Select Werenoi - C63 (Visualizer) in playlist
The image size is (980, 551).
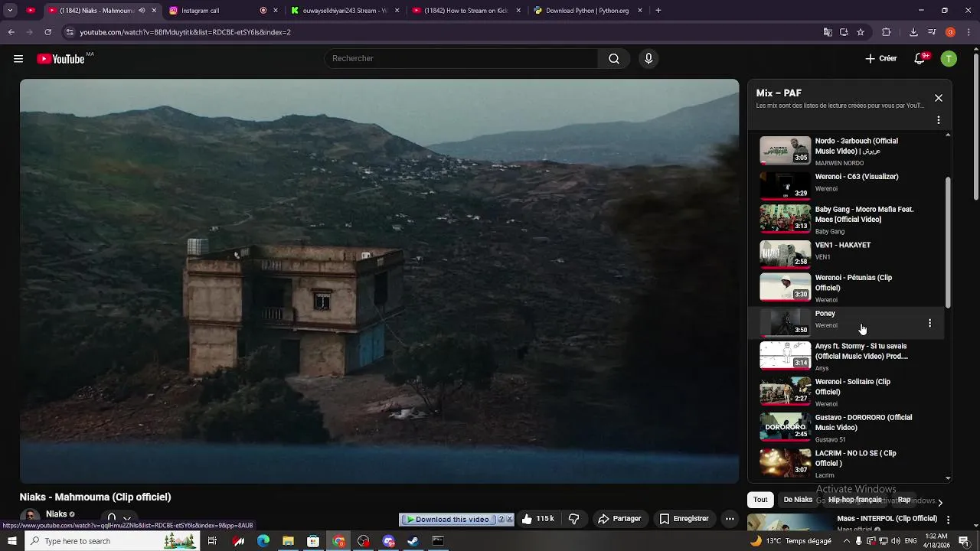point(846,184)
